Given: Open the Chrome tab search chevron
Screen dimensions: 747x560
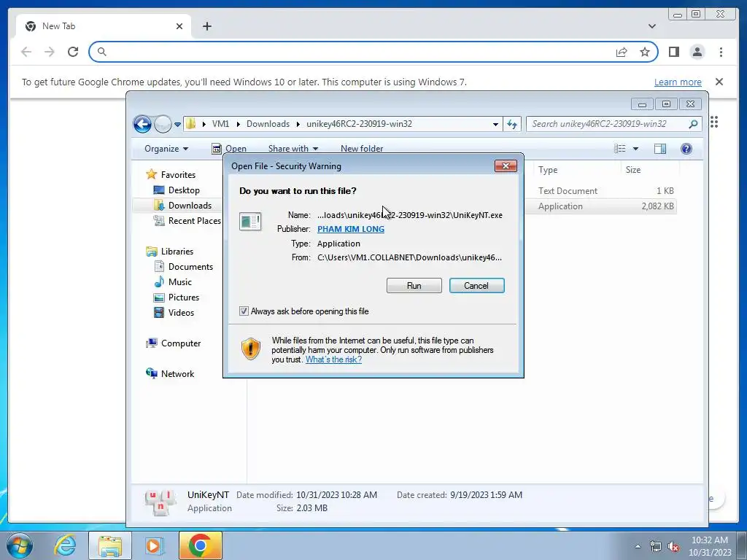Looking at the screenshot, I should 651,26.
